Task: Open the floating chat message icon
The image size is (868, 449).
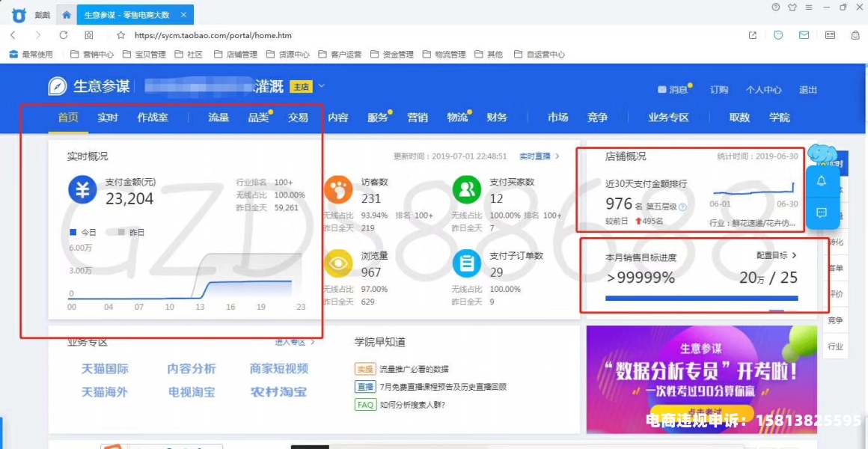Action: (x=821, y=213)
